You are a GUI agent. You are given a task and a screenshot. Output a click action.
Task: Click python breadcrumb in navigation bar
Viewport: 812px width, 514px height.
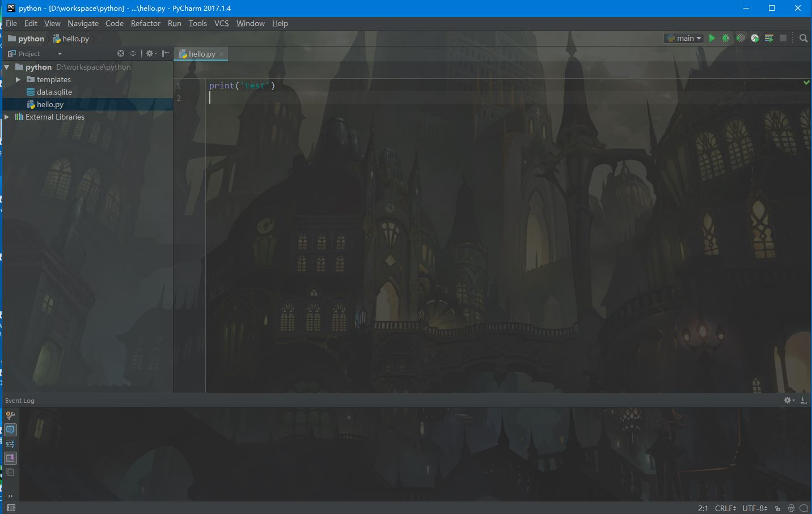click(26, 39)
